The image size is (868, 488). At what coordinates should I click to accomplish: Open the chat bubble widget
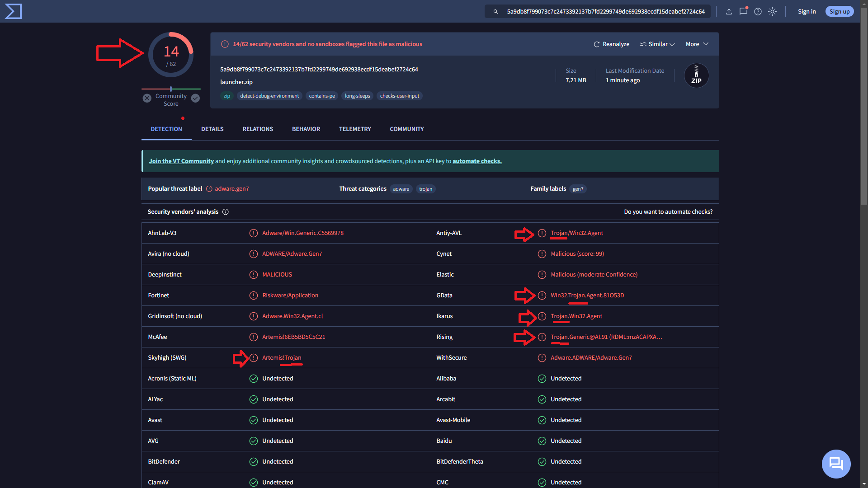[x=836, y=464]
